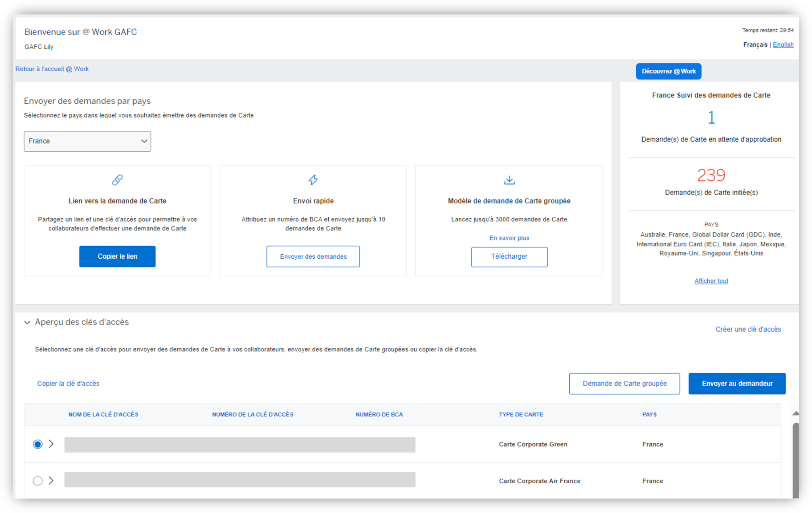812x513 pixels.
Task: Click the download arrow icon for Modèle groupée
Action: (509, 180)
